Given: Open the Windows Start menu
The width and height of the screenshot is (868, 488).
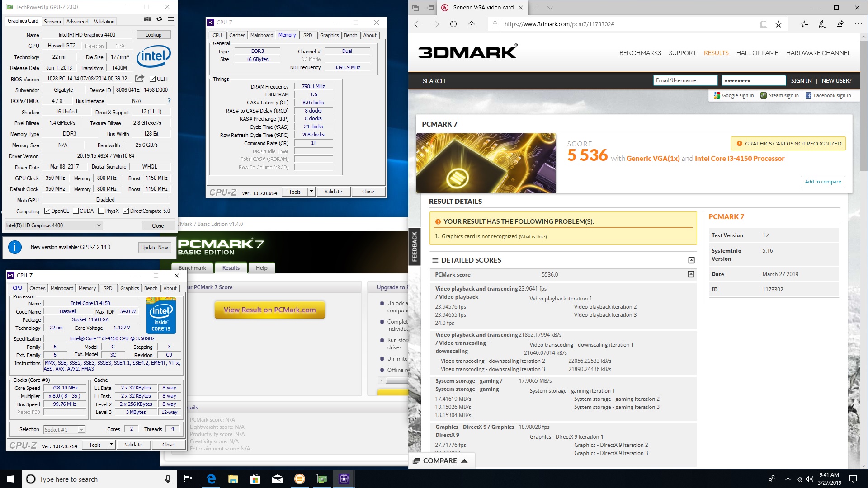Looking at the screenshot, I should click(x=11, y=479).
